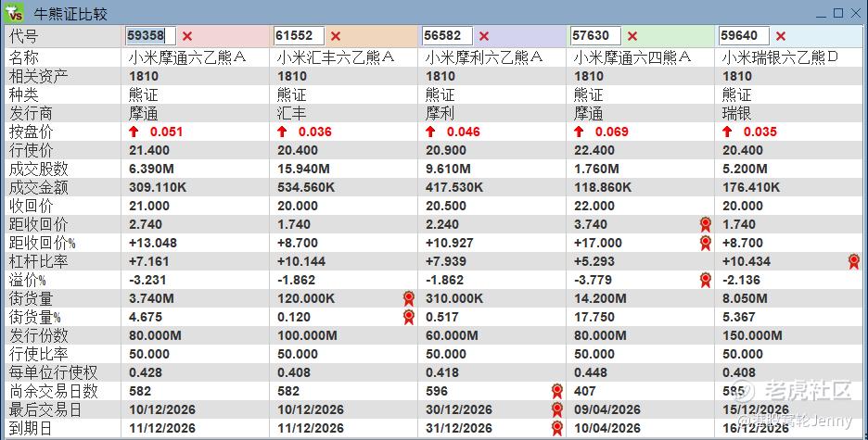Click the issuer 瑞银 cell
Viewport: 868px width, 440px height.
[737, 113]
